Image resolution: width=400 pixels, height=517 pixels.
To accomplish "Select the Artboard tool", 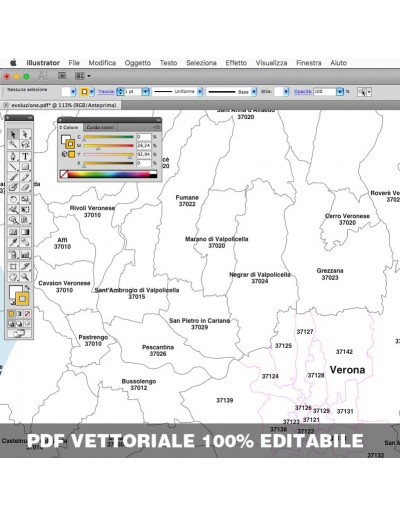I will (13, 266).
